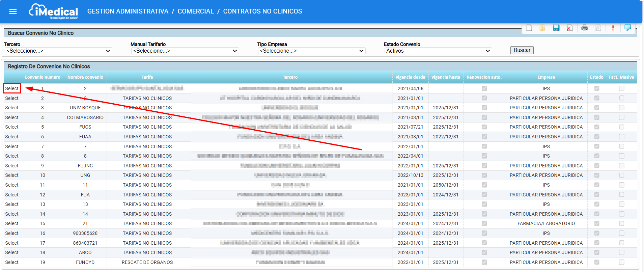
Task: Select the FUNCYD convenio row
Action: point(12,262)
